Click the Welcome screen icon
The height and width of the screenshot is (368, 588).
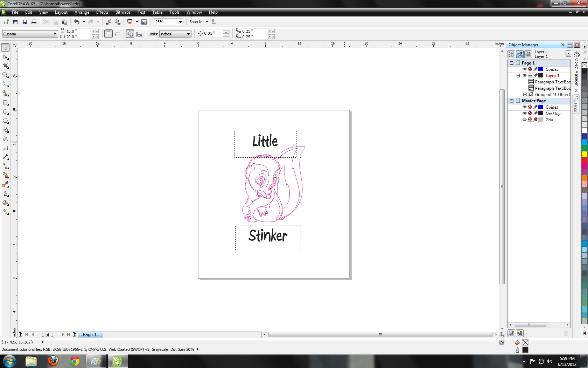click(x=144, y=22)
